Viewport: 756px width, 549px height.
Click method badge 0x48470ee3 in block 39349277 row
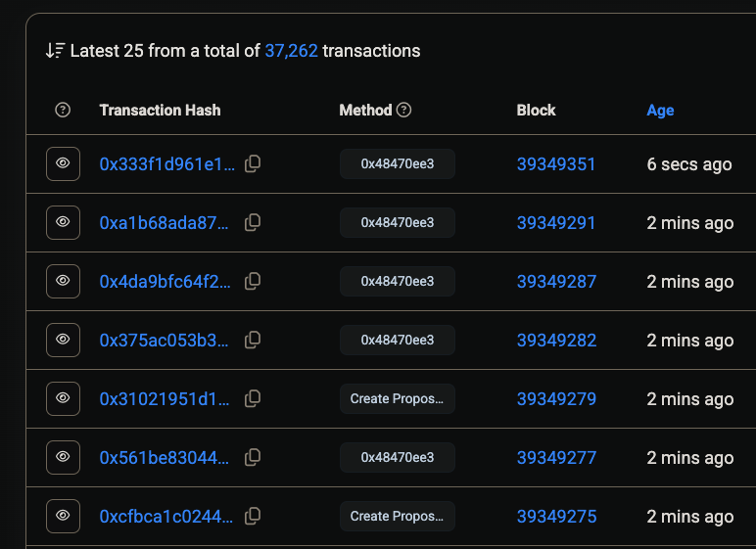[398, 457]
